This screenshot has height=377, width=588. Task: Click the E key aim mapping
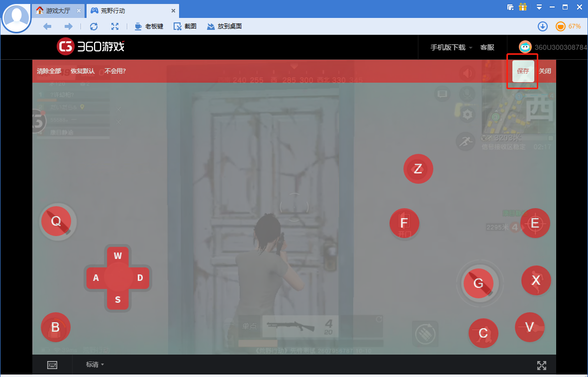point(535,223)
